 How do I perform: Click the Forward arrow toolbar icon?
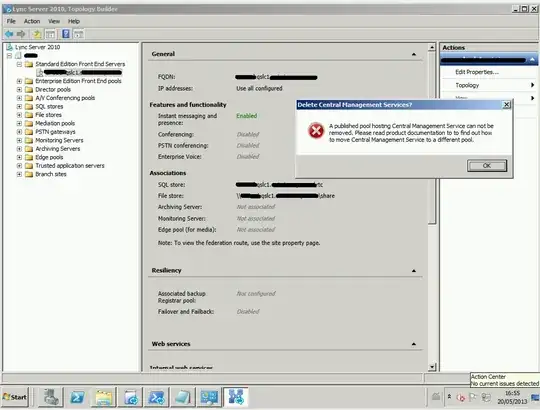[x=21, y=34]
